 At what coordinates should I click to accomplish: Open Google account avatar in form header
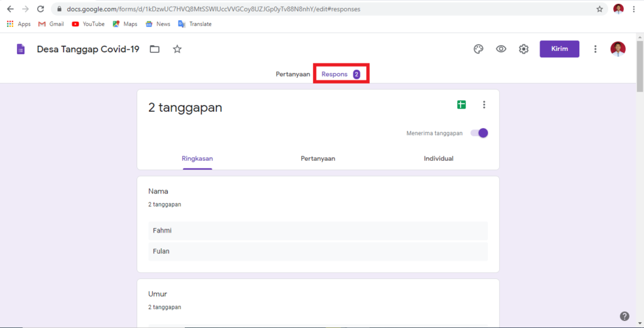tap(618, 49)
